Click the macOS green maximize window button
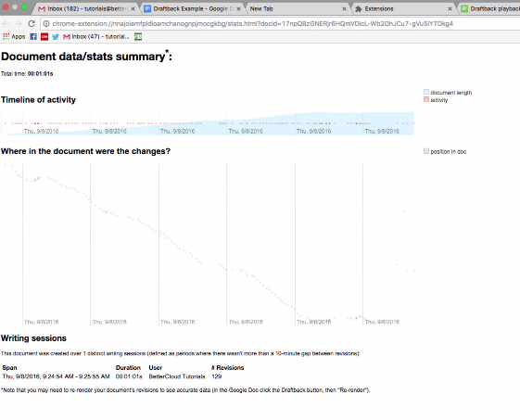Image resolution: width=520 pixels, height=420 pixels. tap(24, 7)
